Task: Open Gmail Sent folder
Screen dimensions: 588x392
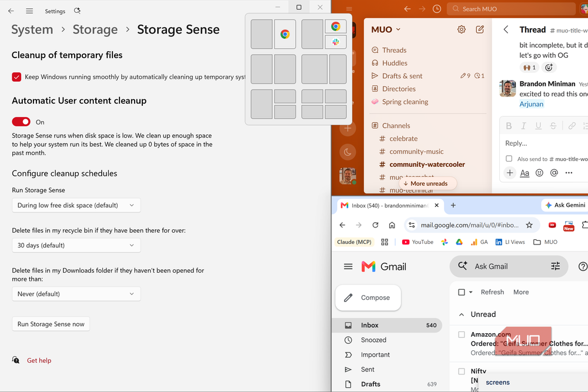Action: click(367, 370)
